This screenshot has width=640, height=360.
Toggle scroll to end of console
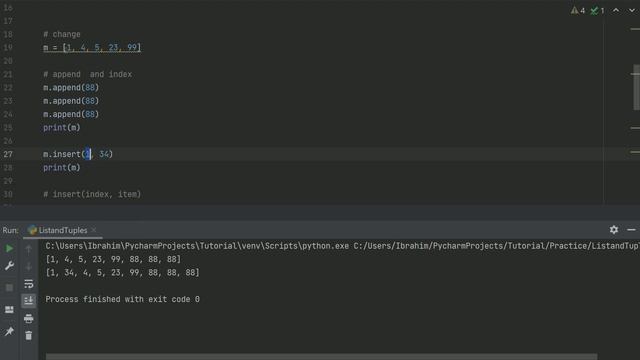[29, 301]
